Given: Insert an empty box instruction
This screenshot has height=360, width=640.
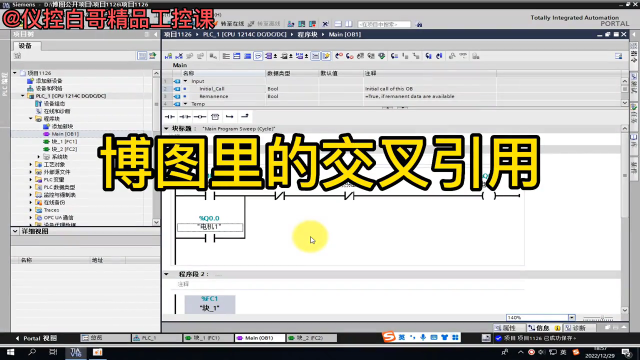Looking at the screenshot, I should [215, 117].
